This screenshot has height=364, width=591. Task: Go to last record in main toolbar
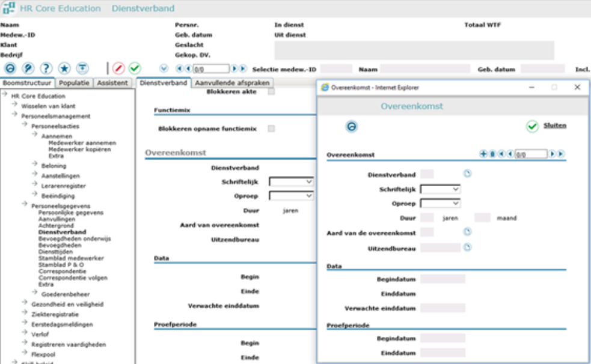(x=243, y=68)
